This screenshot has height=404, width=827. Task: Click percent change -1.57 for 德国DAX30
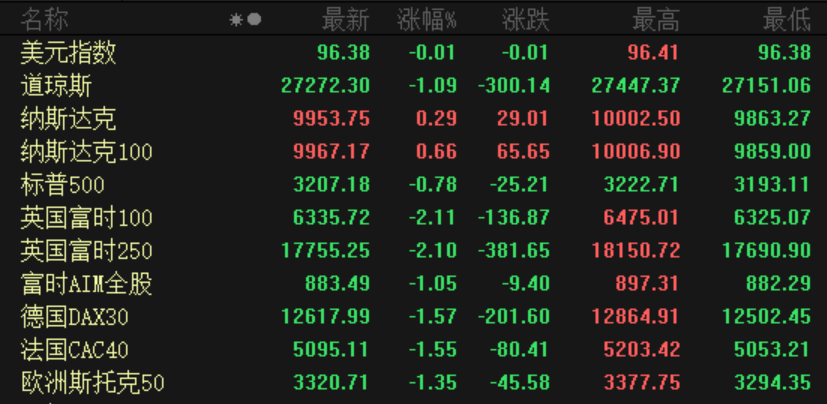click(432, 316)
